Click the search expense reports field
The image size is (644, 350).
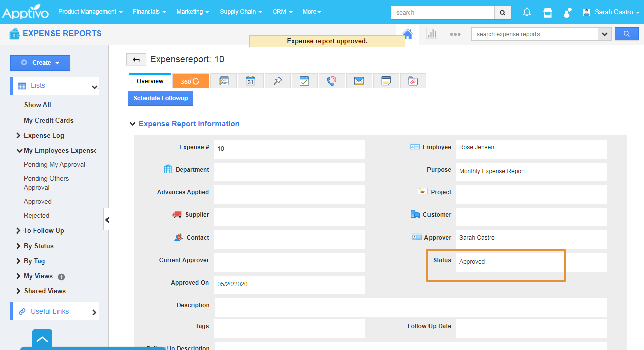pyautogui.click(x=534, y=34)
